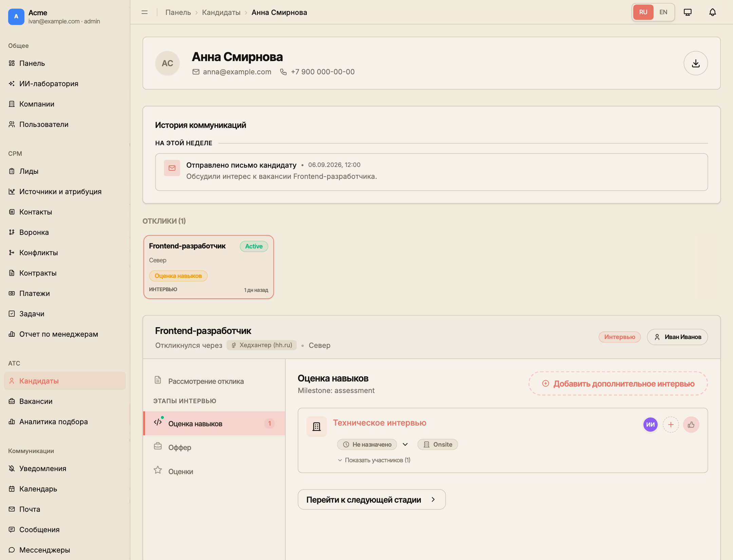Open Уведомления in sidebar
This screenshot has height=560, width=733.
point(65,468)
